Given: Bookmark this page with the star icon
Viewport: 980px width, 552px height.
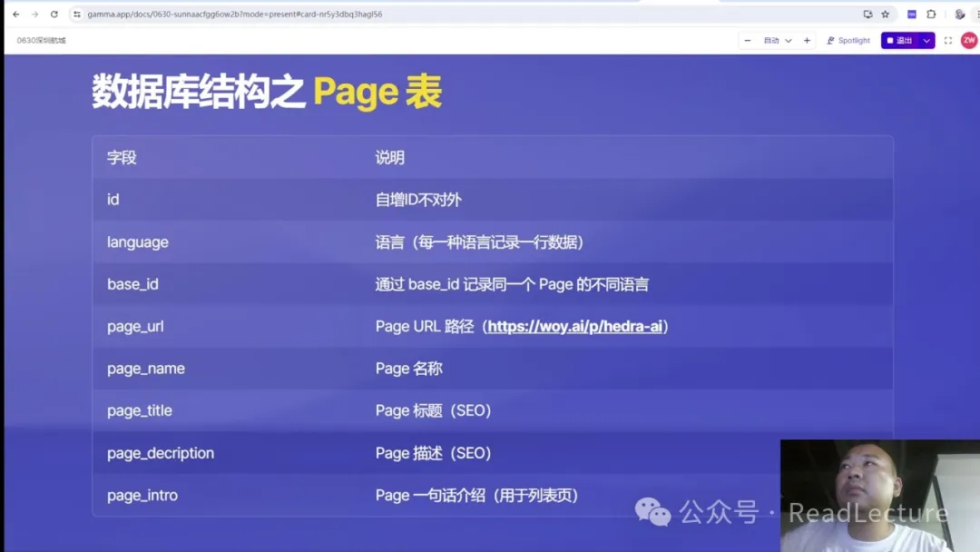Looking at the screenshot, I should [885, 15].
